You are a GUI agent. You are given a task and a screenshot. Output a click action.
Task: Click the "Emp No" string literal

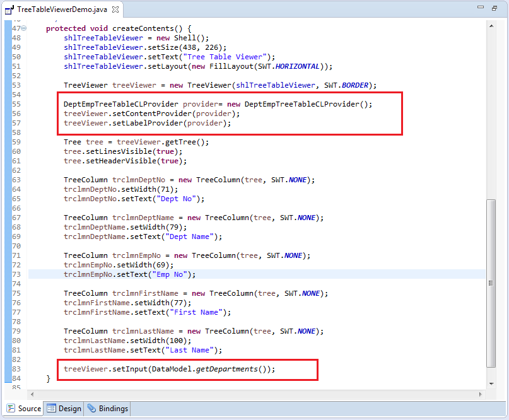(170, 274)
